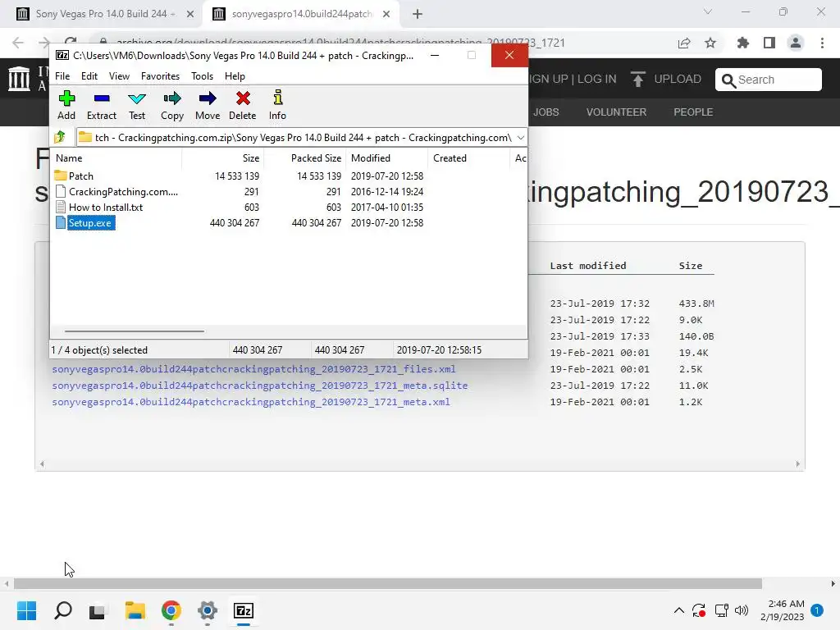The width and height of the screenshot is (840, 630).
Task: Expand the 7-Zip address path dropdown
Action: [521, 138]
